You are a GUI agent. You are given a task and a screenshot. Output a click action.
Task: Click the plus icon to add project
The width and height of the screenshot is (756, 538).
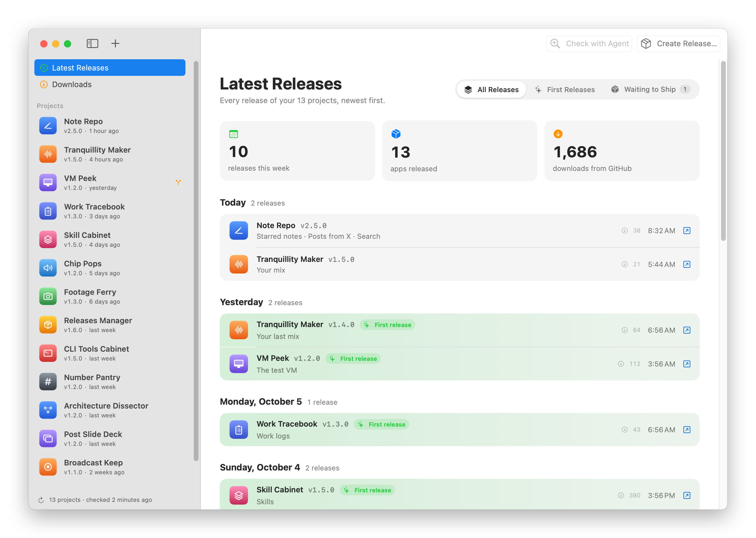pos(115,43)
